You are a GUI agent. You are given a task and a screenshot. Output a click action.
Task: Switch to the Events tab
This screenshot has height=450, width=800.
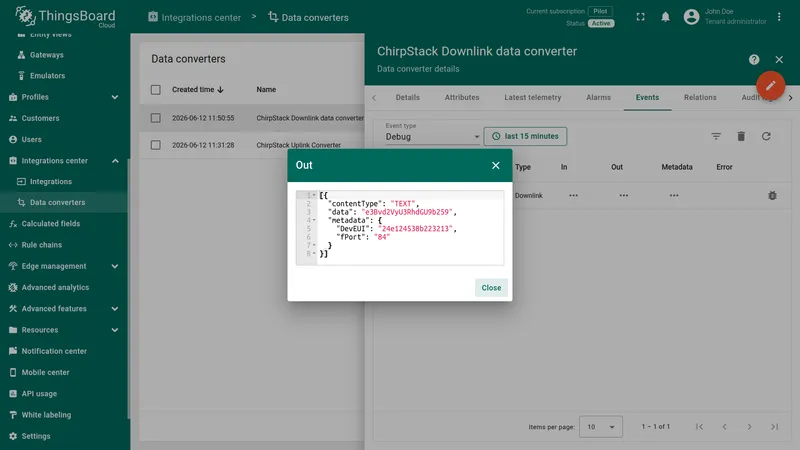pyautogui.click(x=647, y=97)
